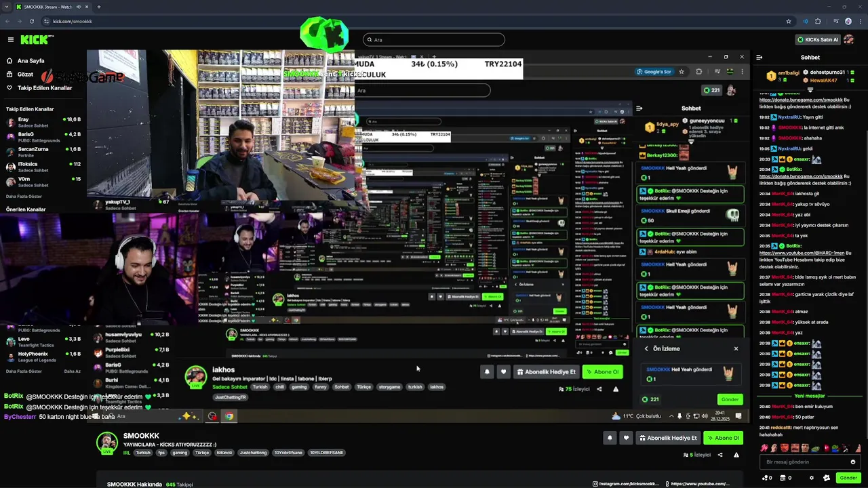Viewport: 868px width, 488px height.
Task: Open the Instagram link in about section
Action: tap(625, 484)
